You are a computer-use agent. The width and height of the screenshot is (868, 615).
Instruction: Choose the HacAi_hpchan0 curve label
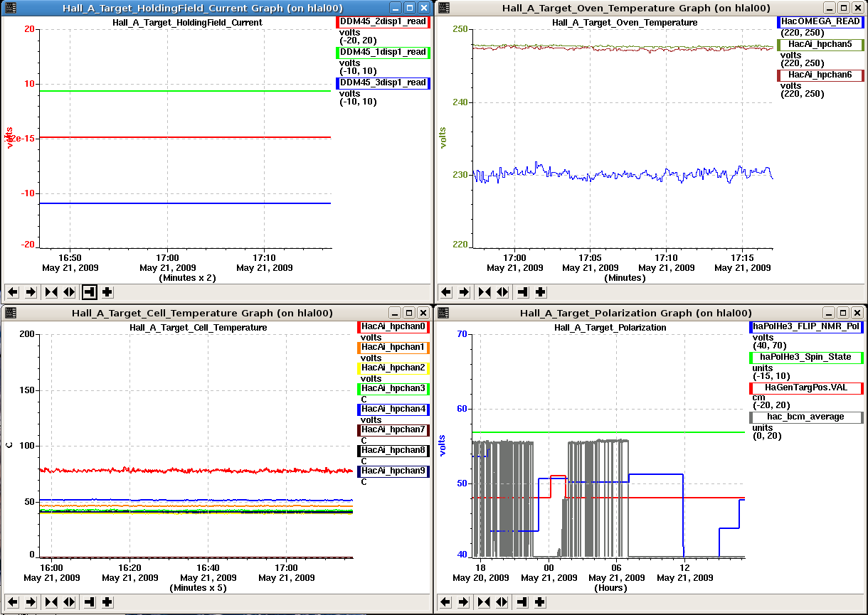393,327
